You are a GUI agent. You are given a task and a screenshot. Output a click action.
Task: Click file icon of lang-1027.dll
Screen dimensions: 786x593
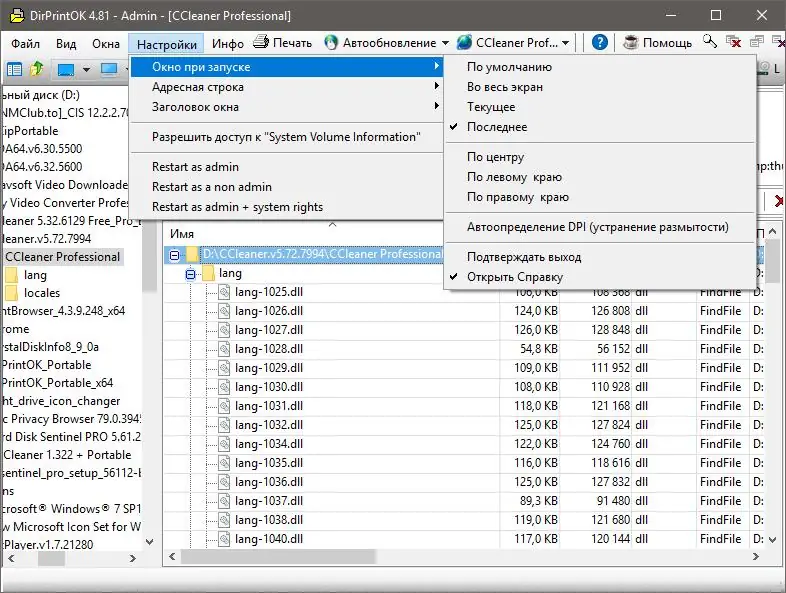[224, 330]
